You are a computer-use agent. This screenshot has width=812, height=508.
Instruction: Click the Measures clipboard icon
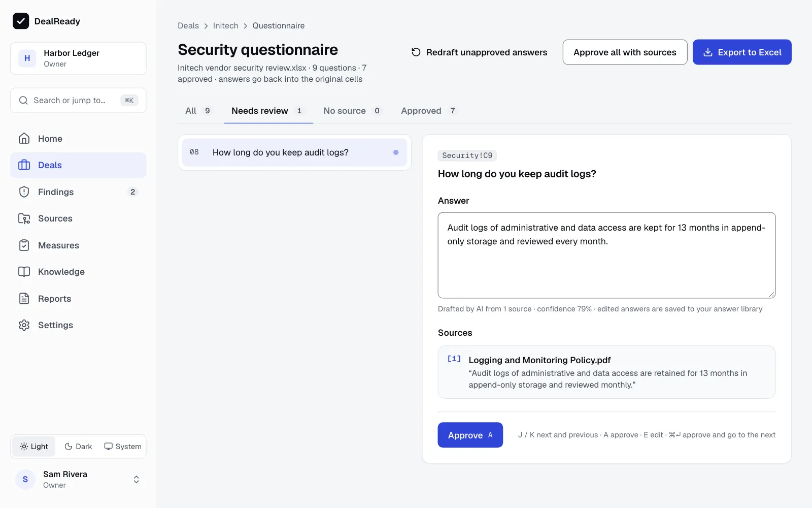[x=24, y=245]
